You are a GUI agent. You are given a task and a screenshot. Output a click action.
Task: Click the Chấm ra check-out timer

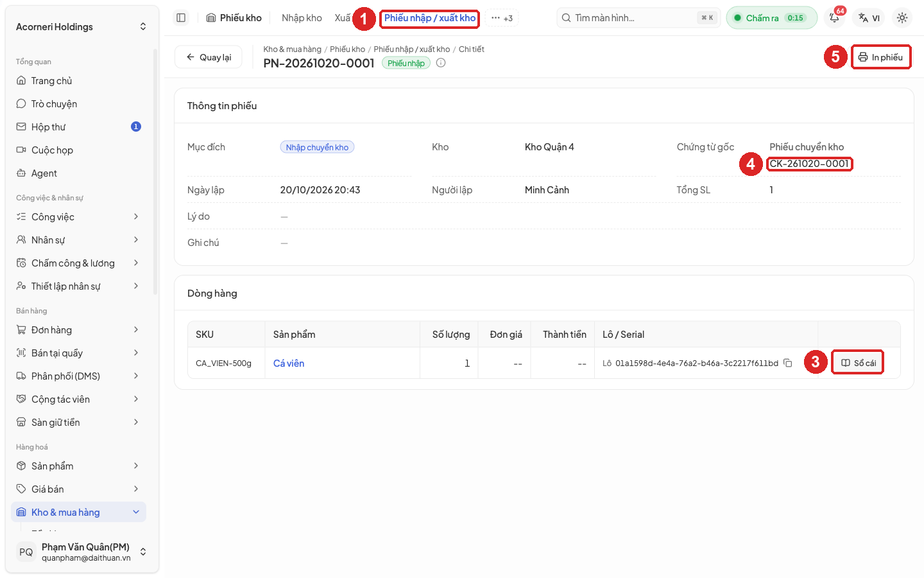[772, 18]
